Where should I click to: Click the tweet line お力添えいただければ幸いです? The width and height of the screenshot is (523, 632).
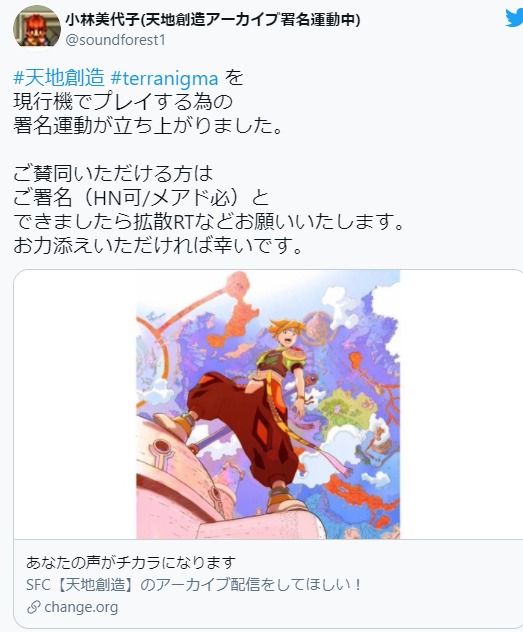click(x=158, y=245)
